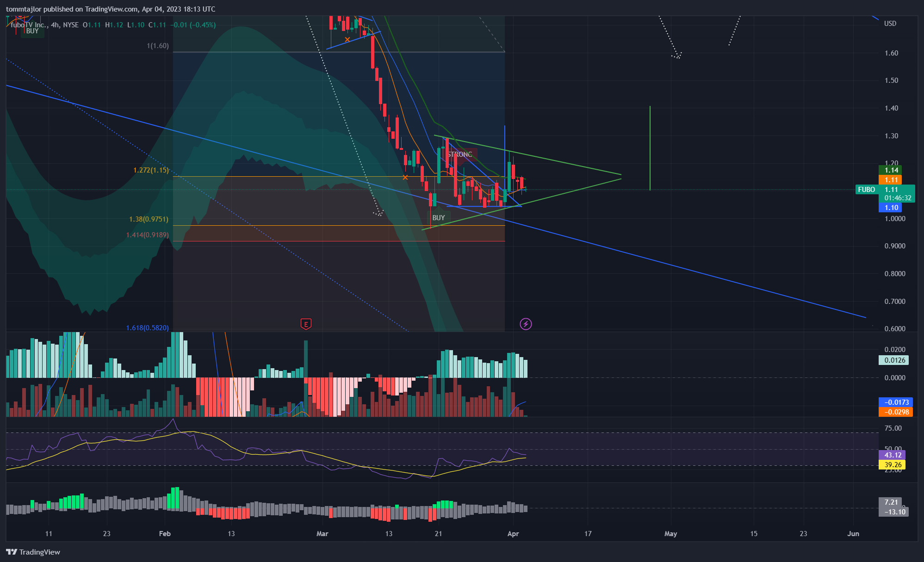Click the purple lightning event icon
The height and width of the screenshot is (562, 924).
[526, 324]
